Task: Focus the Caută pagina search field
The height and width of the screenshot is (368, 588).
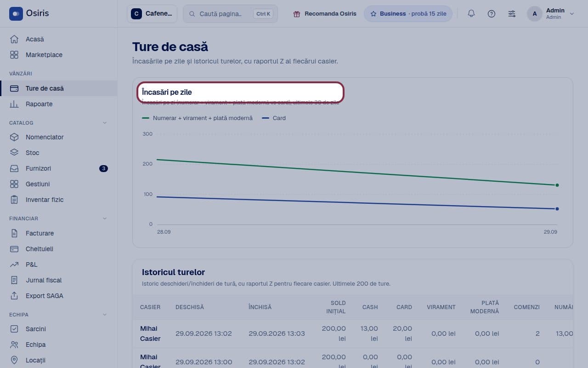Action: click(230, 14)
